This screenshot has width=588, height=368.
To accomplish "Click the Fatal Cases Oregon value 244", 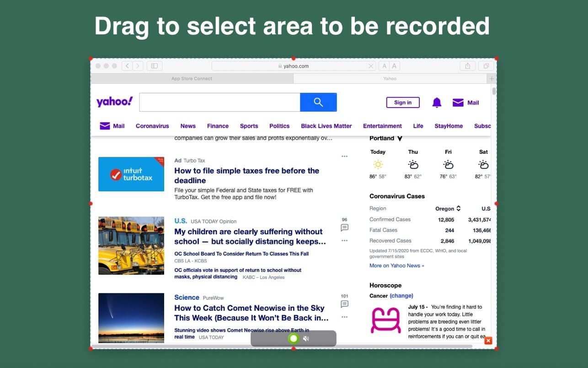I will point(449,230).
